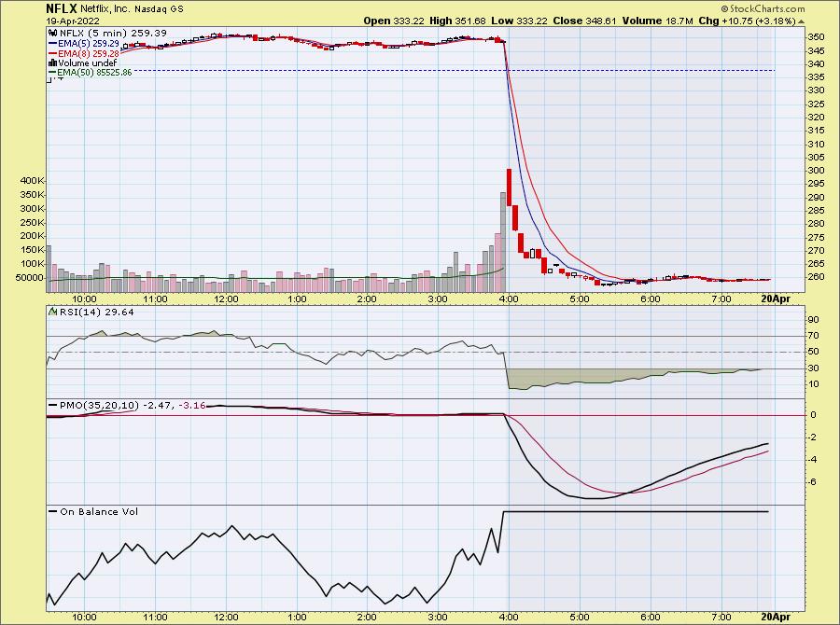Click the Low 333.22 value

coord(519,21)
